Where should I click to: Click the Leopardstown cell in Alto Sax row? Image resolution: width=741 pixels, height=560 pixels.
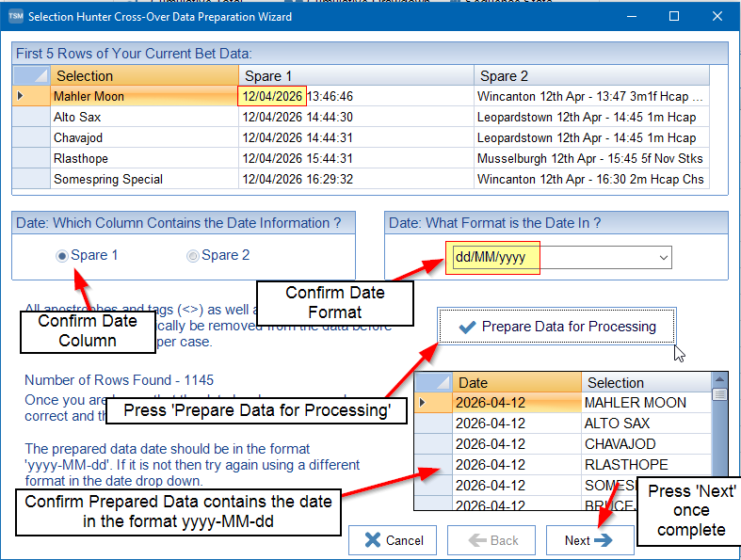tap(591, 117)
